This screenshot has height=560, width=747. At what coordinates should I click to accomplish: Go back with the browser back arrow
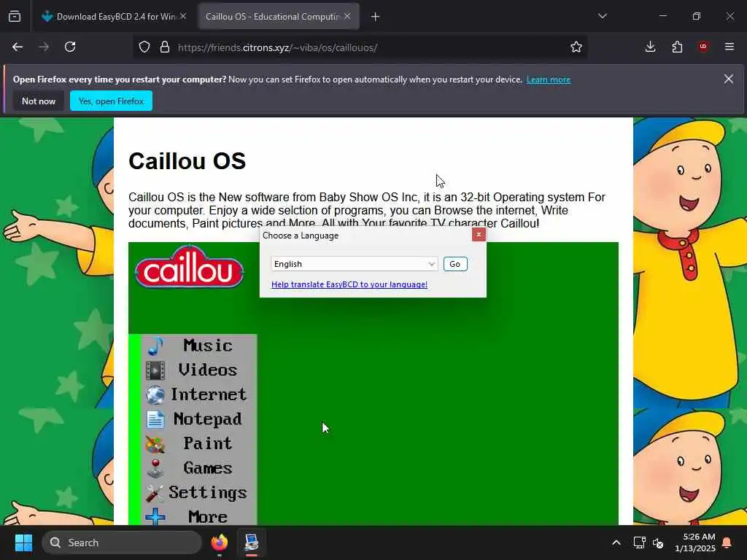click(18, 47)
